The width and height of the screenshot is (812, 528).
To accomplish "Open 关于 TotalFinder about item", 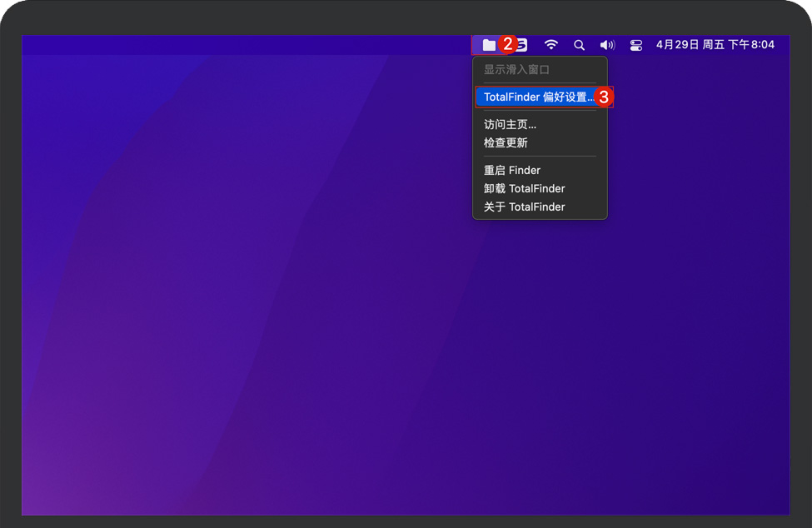I will (x=524, y=207).
